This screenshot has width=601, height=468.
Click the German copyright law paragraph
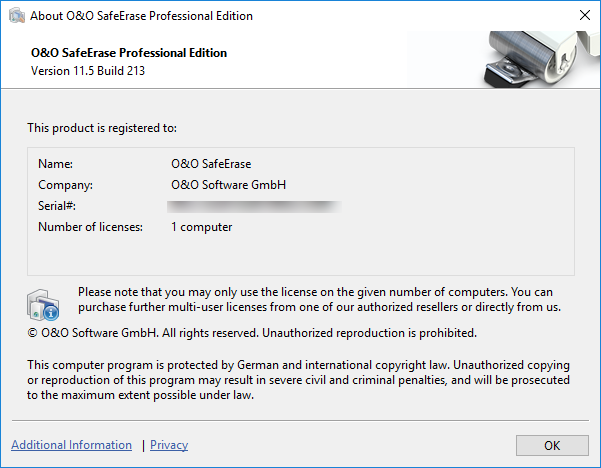pyautogui.click(x=298, y=380)
